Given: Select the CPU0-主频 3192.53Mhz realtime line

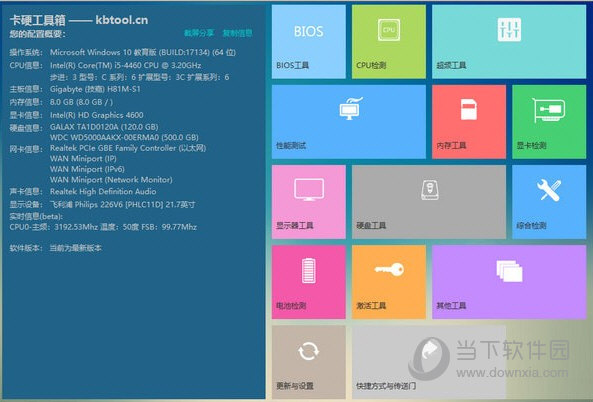Looking at the screenshot, I should (103, 227).
